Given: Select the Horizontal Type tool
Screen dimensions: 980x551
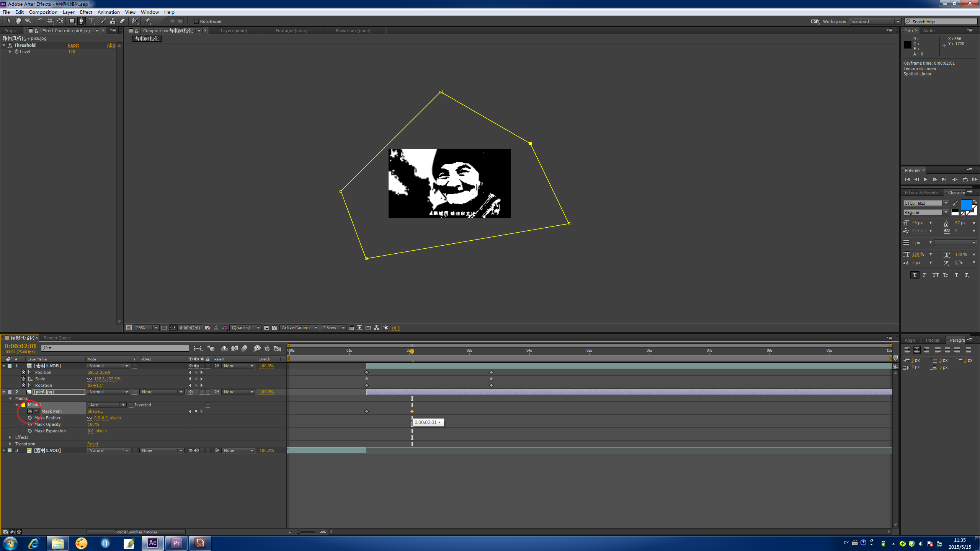Looking at the screenshot, I should click(x=91, y=21).
